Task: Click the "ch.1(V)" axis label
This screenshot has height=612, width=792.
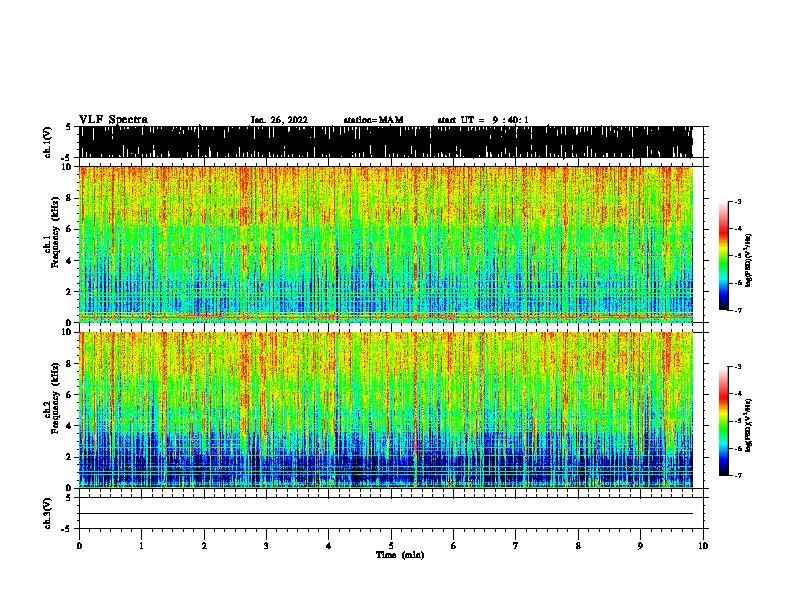Action: coord(48,142)
